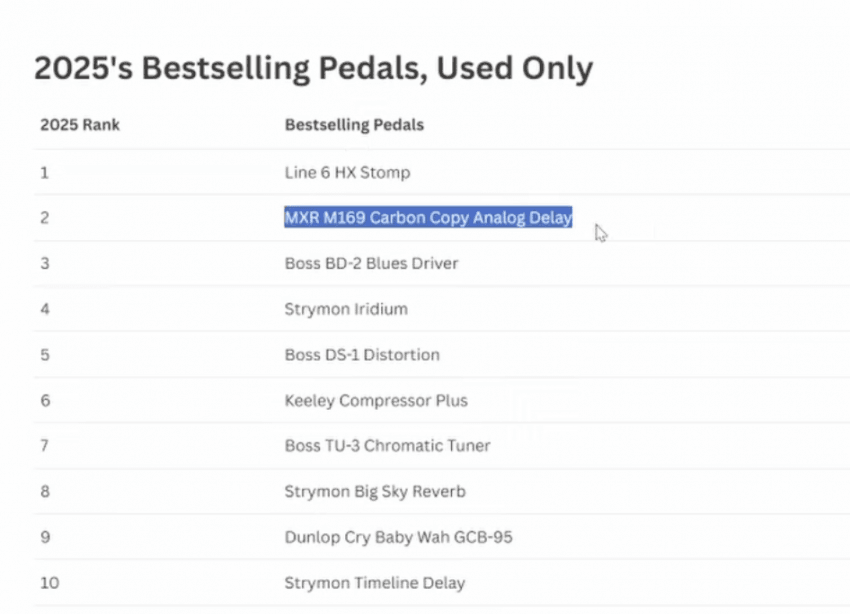
Task: Click the 'Strymon Big Sky Reverb' entry
Action: tap(375, 492)
